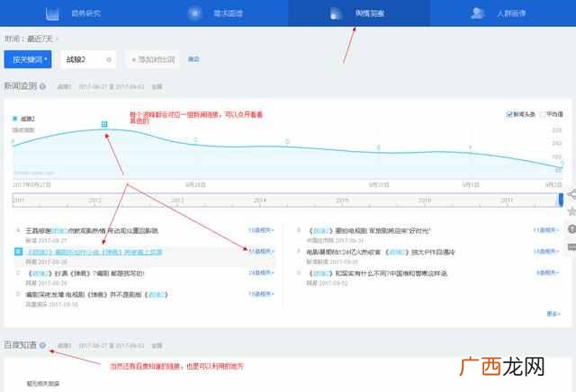Click the C marker on the trend curve
The width and height of the screenshot is (576, 392).
coord(196,140)
